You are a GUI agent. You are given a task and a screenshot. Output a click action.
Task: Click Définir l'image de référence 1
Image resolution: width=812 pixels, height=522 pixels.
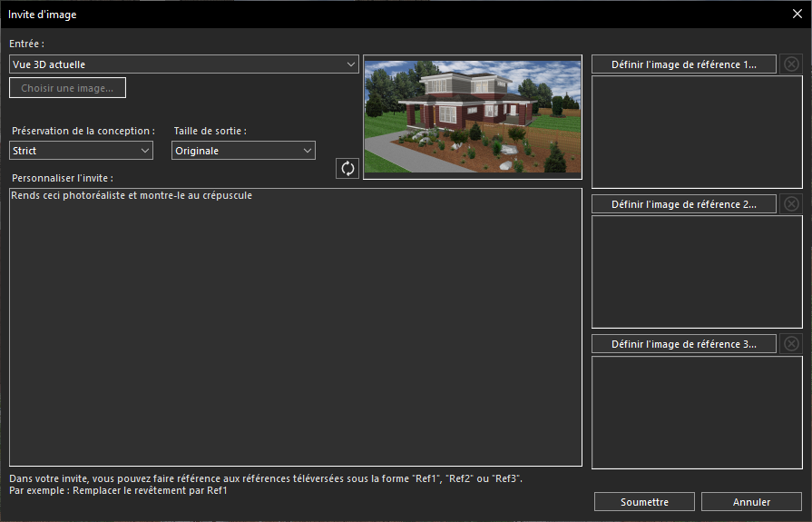click(683, 64)
